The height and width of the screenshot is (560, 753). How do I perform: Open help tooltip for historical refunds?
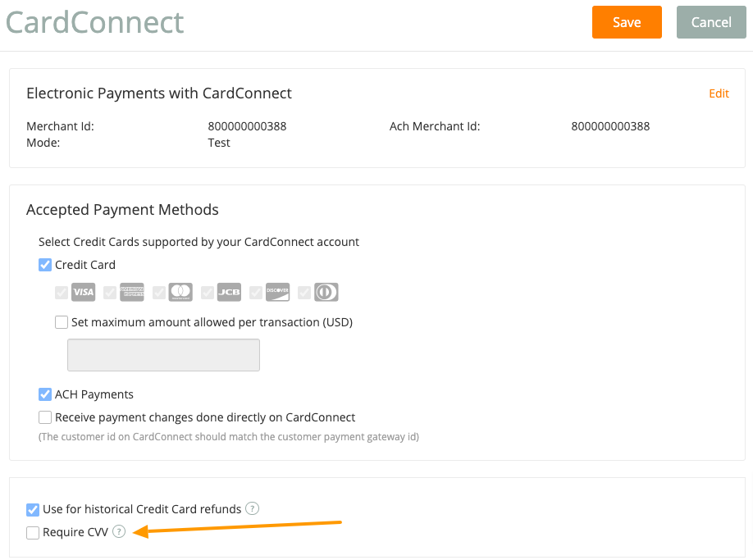pos(252,508)
